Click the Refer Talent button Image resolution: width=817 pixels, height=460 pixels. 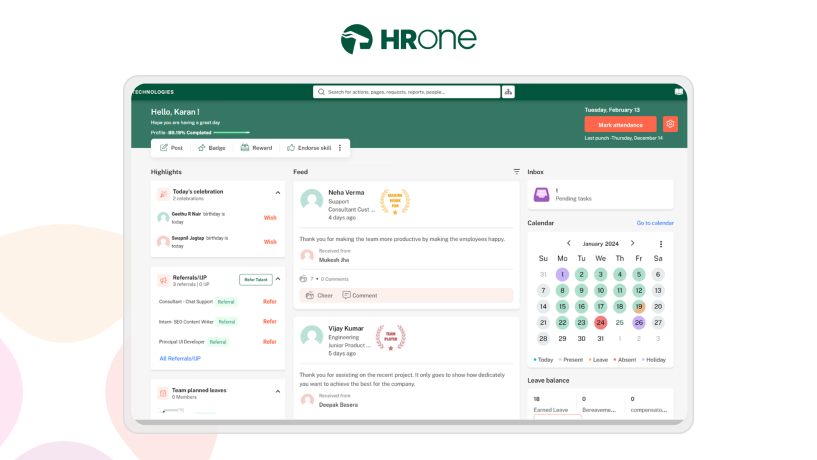coord(256,280)
